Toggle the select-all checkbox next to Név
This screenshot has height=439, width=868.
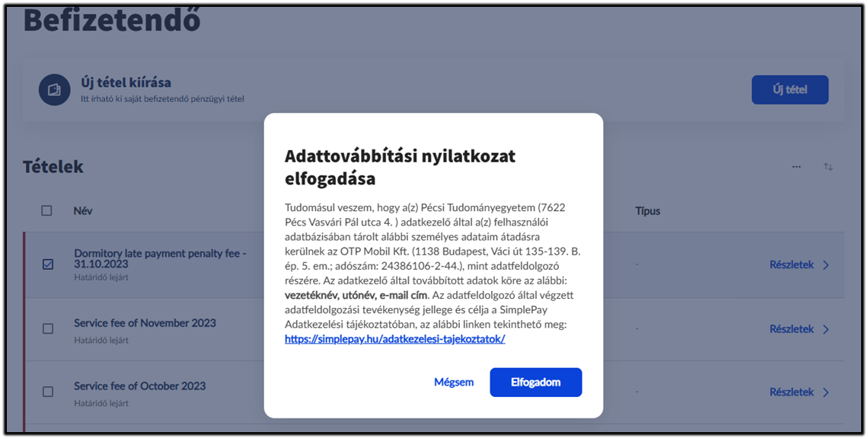[47, 210]
